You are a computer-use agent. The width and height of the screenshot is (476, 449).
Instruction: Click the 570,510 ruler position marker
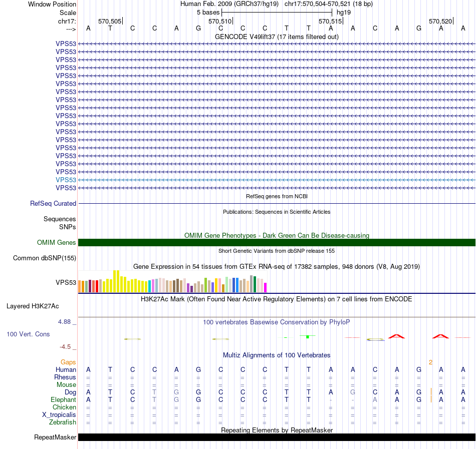tap(220, 21)
